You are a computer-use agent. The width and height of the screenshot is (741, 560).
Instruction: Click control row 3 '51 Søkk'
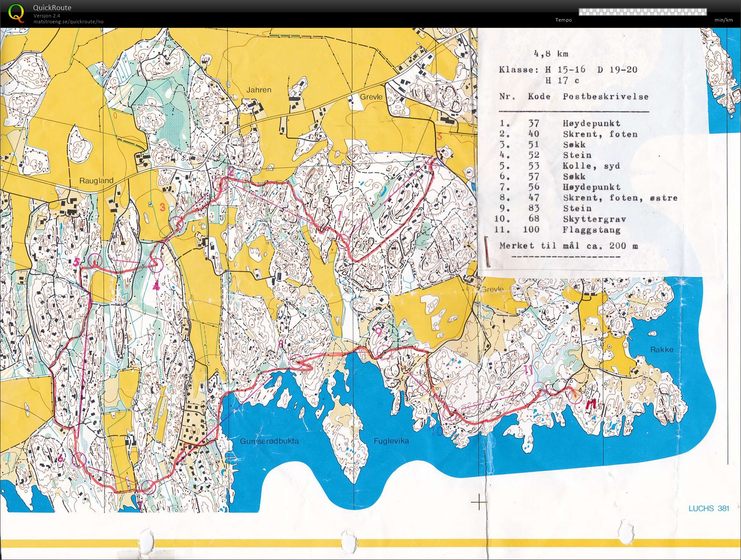pos(542,144)
